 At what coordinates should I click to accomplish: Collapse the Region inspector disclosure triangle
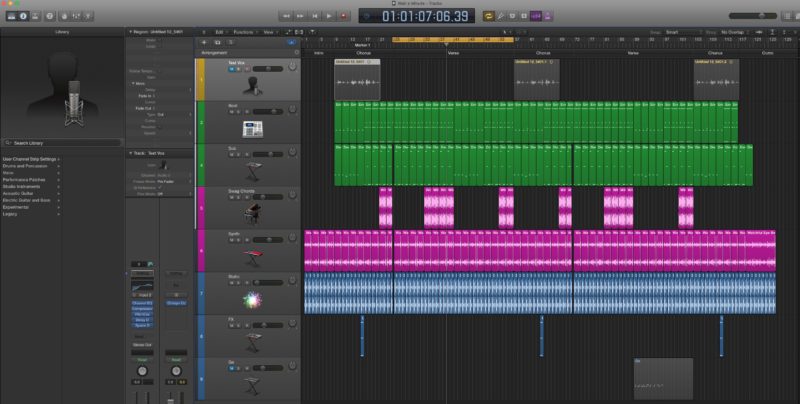[130, 32]
